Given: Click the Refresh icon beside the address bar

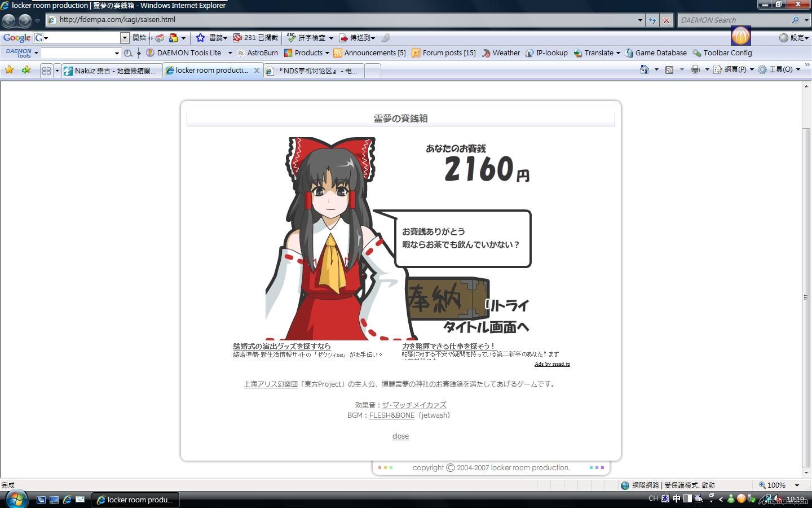Looking at the screenshot, I should (652, 20).
